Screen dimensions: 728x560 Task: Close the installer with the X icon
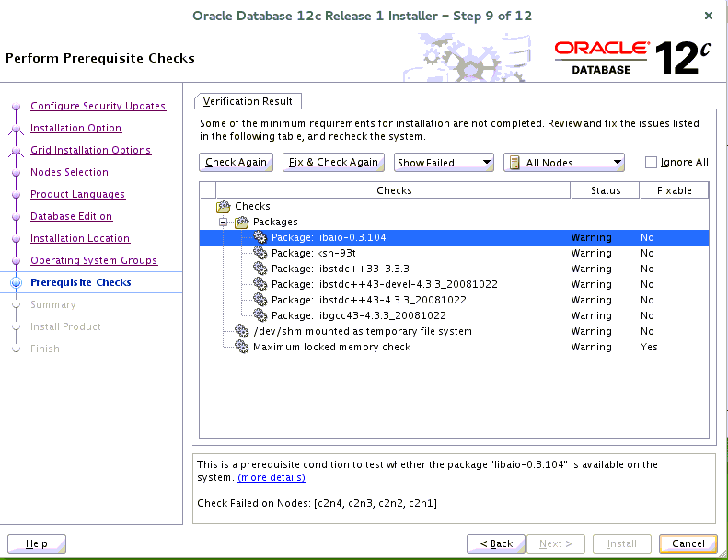click(x=709, y=16)
